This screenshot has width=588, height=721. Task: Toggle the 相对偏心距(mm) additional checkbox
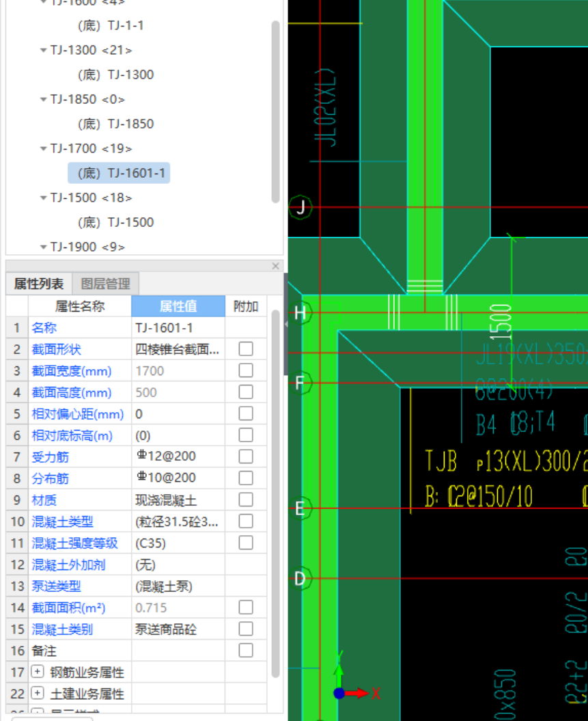coord(246,414)
